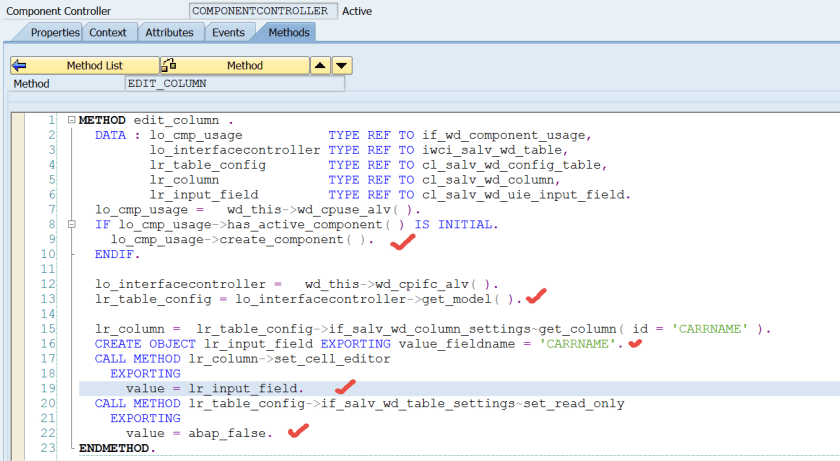The height and width of the screenshot is (461, 840).
Task: Click the Method button with the lock icon
Action: (235, 65)
